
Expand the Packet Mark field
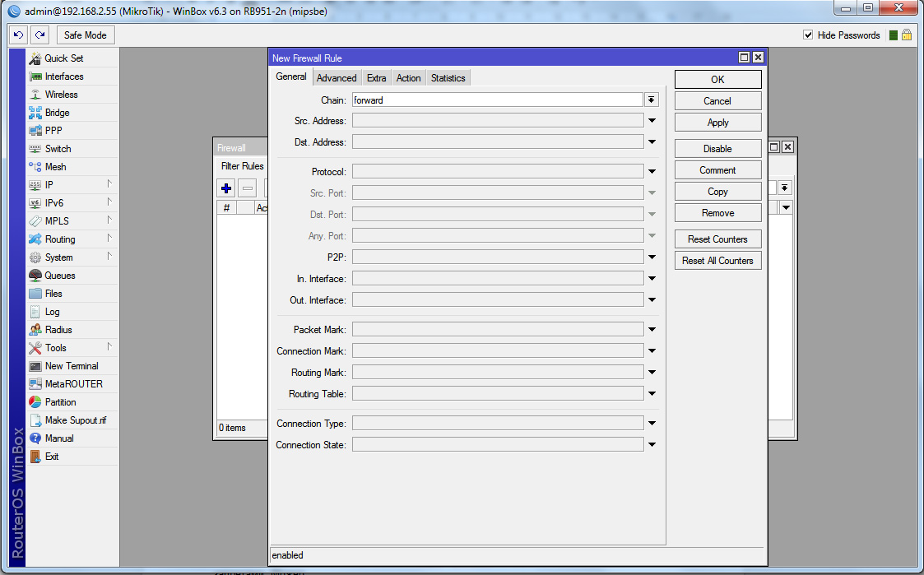point(652,329)
